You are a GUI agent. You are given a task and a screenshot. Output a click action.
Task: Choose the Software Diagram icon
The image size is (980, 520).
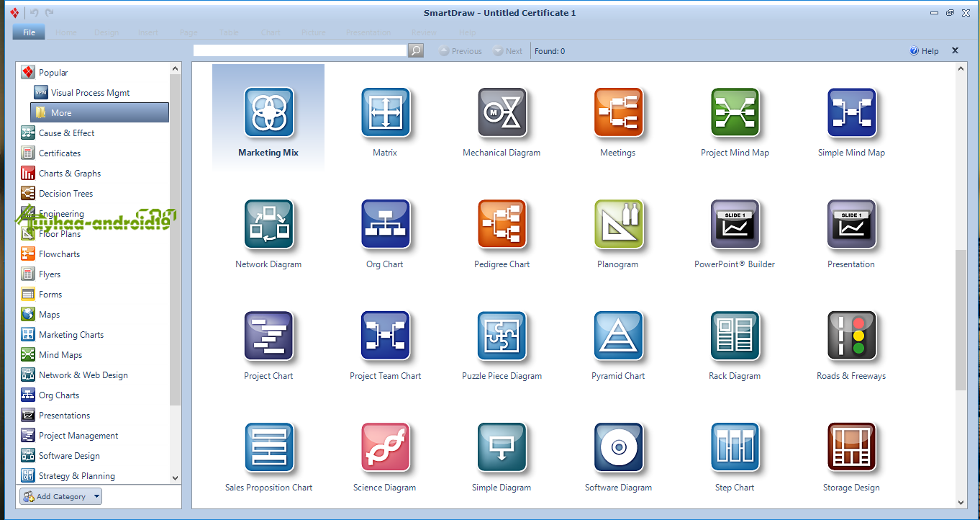619,447
